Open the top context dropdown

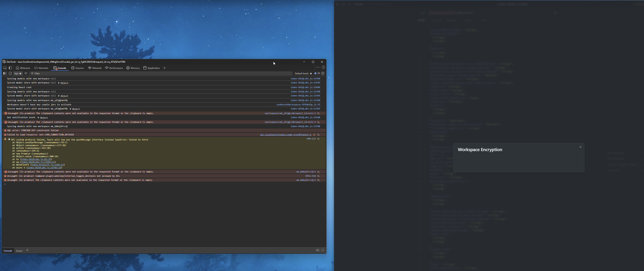[18, 74]
